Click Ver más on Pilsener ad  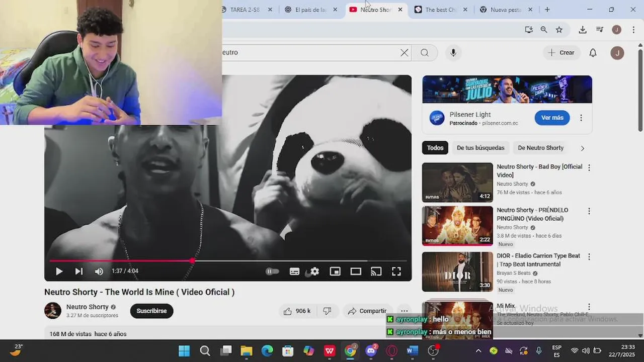(552, 118)
